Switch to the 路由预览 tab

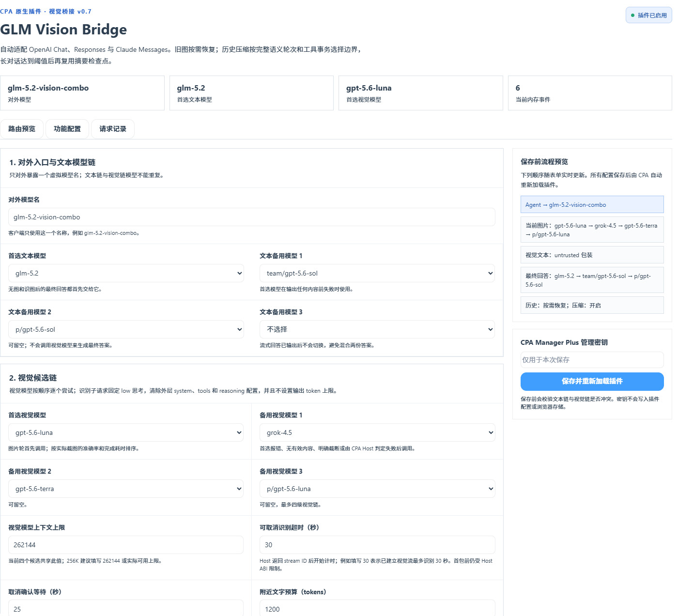pos(22,129)
